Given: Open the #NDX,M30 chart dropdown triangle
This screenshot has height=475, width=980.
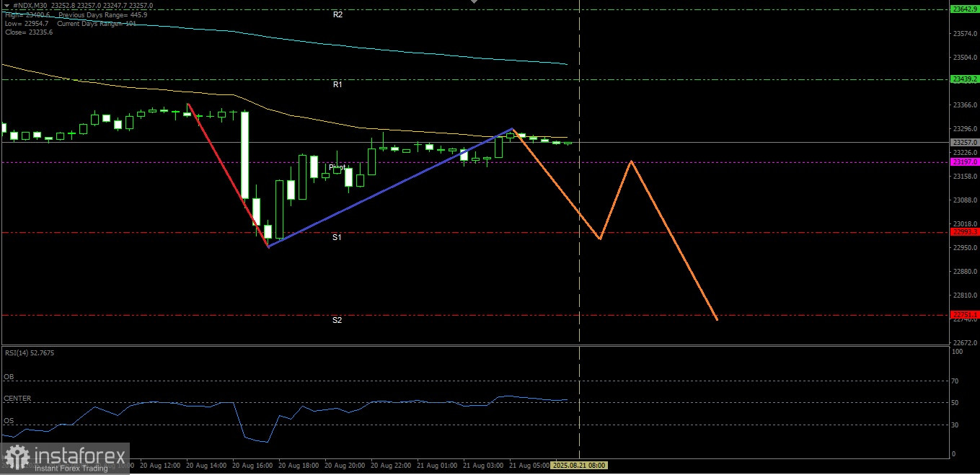Looking at the screenshot, I should (6, 5).
